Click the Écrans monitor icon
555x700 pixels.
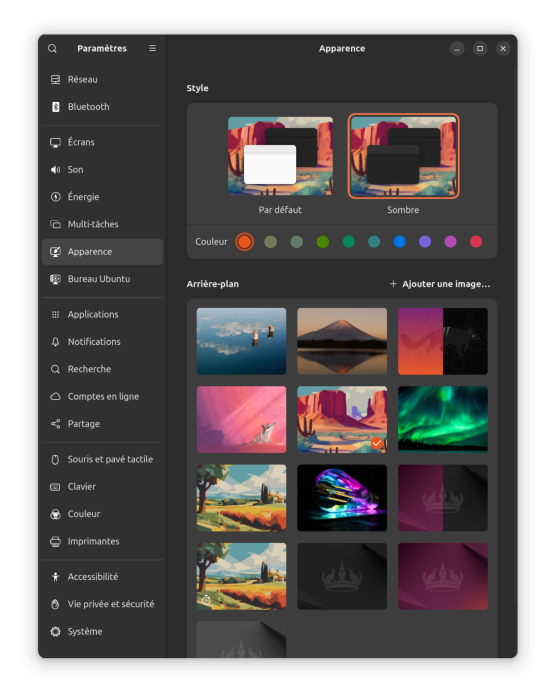point(55,142)
